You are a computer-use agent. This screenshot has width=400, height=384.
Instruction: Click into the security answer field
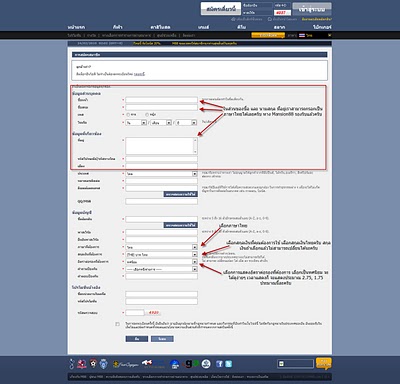(161, 276)
